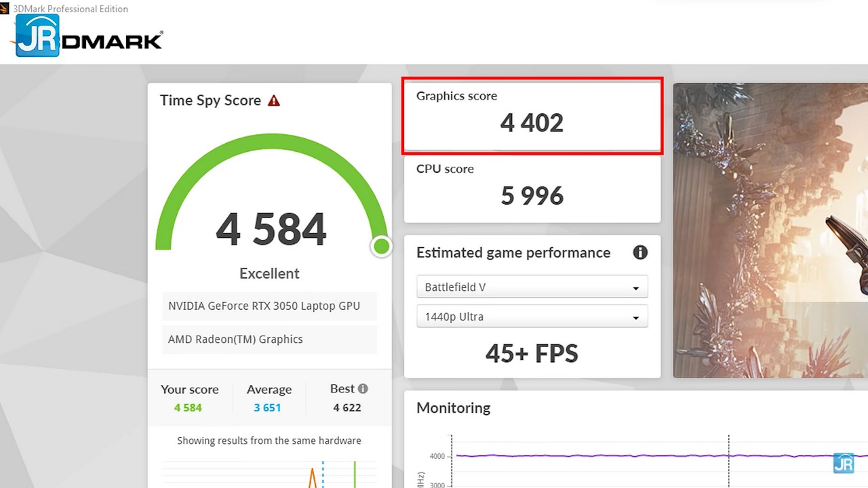The height and width of the screenshot is (488, 868).
Task: Click the 3DMark app icon in title bar
Action: tap(5, 9)
